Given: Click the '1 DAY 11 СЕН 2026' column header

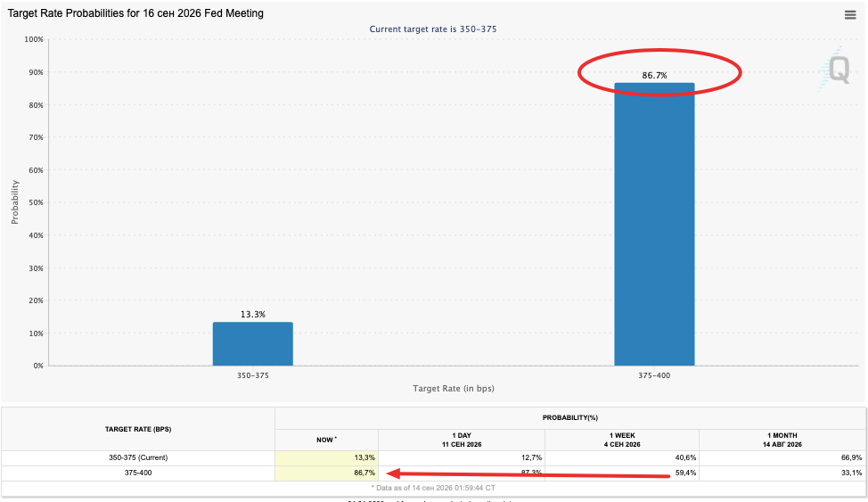Looking at the screenshot, I should click(x=462, y=440).
